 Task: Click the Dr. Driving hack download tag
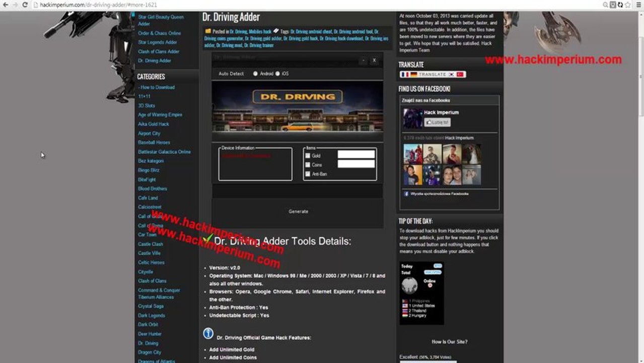(x=341, y=38)
